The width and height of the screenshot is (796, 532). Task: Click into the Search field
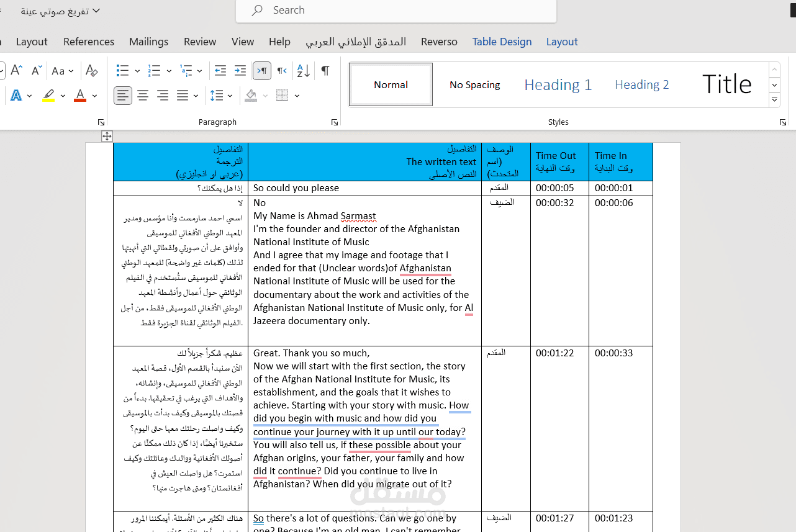click(396, 11)
